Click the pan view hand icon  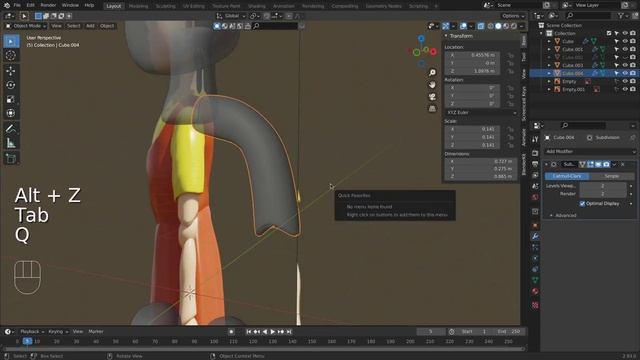pos(432,85)
